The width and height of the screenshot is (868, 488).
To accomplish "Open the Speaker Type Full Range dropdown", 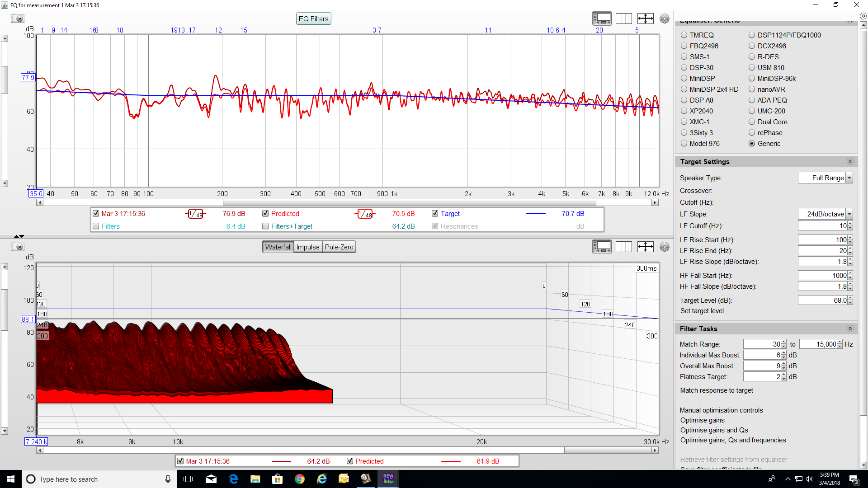I will tap(826, 178).
